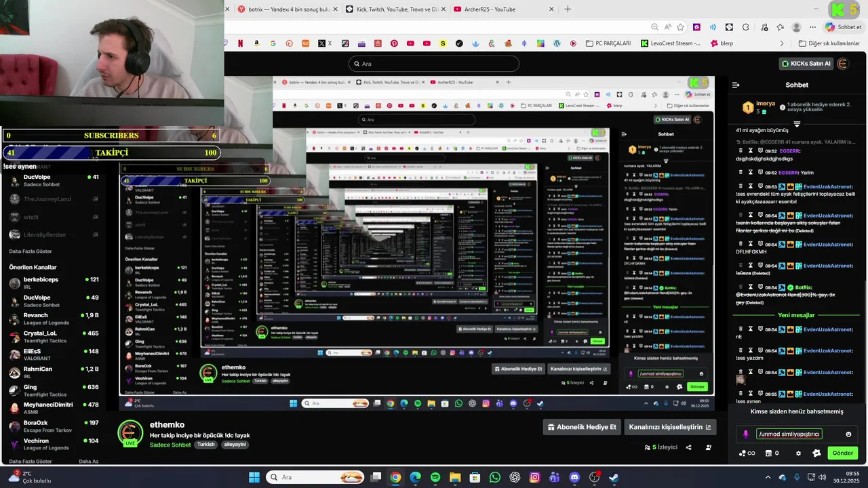Open the LevoCrest Stream bookmark

670,43
